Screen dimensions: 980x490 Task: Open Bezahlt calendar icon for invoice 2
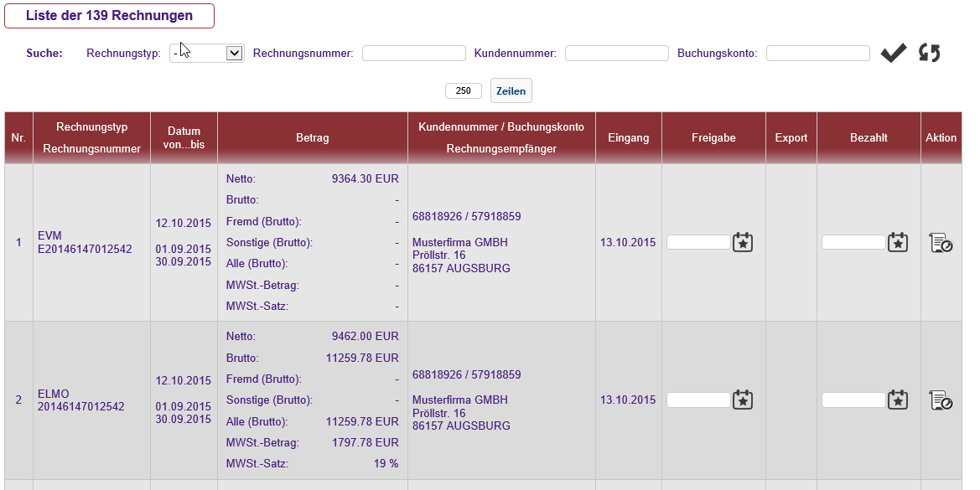[x=898, y=400]
